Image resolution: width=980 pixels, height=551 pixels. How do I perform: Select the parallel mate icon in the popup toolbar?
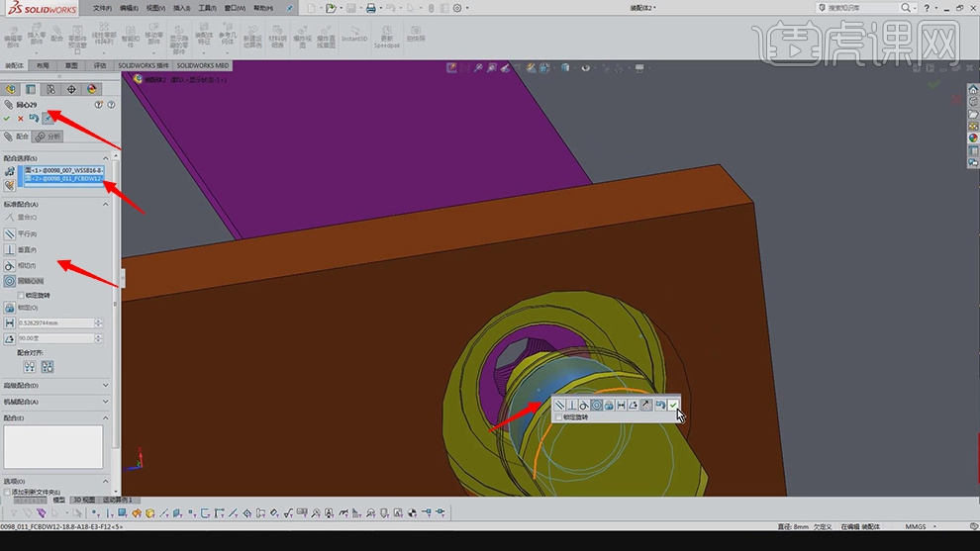click(x=559, y=405)
